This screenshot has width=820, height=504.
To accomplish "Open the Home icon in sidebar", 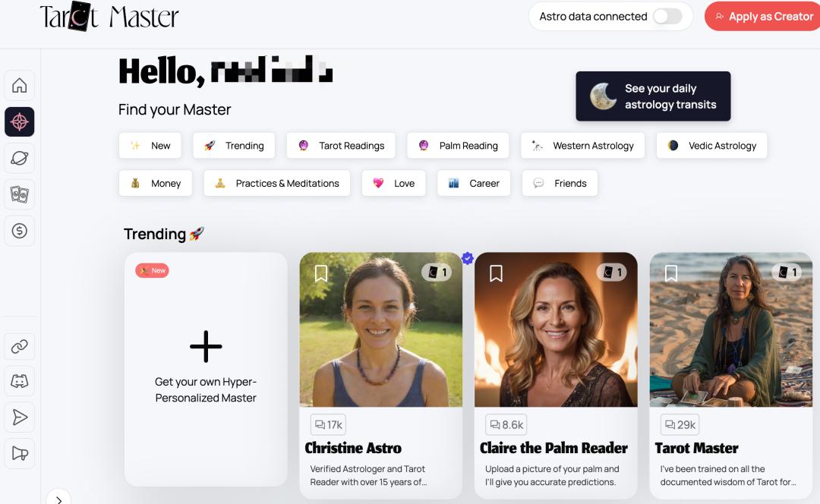I will (x=19, y=85).
